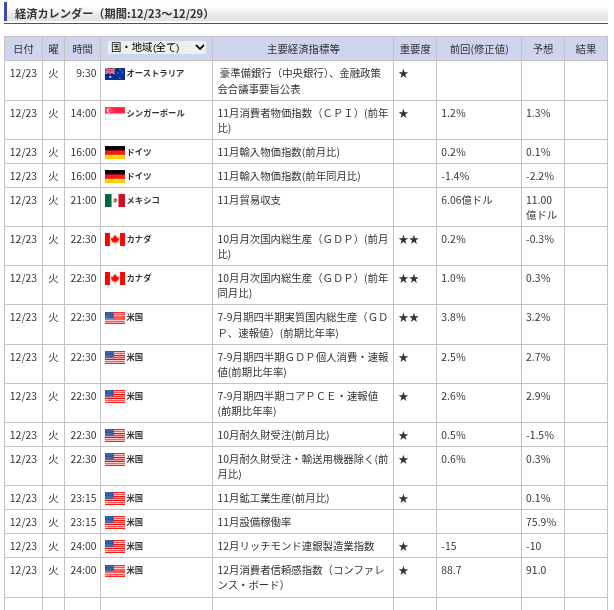Click Germany flag in 輸入物価指数(前月比) row
Viewport: 614px width, 610px height.
(x=115, y=152)
